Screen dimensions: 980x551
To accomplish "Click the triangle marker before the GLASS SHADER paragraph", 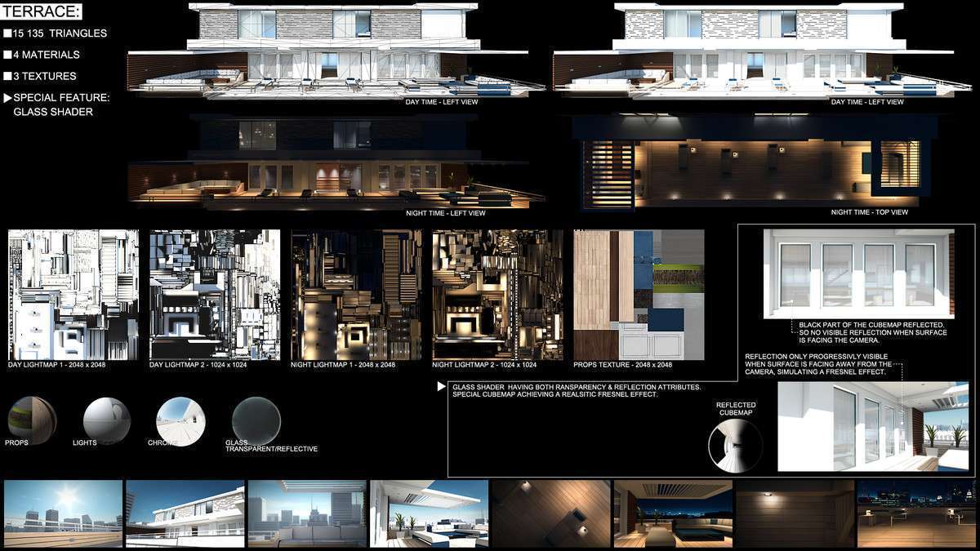I will (441, 386).
